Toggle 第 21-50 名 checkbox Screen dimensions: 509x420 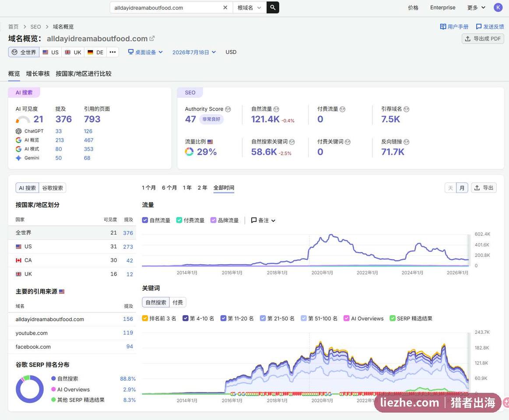click(263, 318)
